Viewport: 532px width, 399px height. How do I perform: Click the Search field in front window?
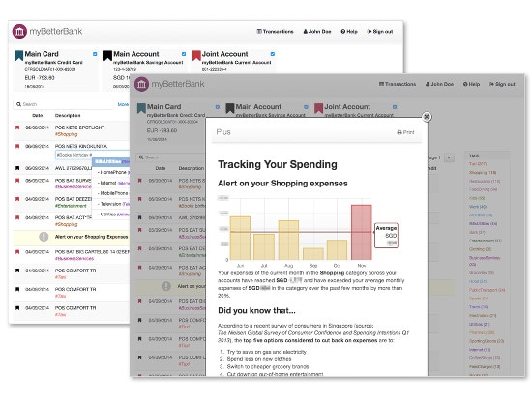point(169,157)
